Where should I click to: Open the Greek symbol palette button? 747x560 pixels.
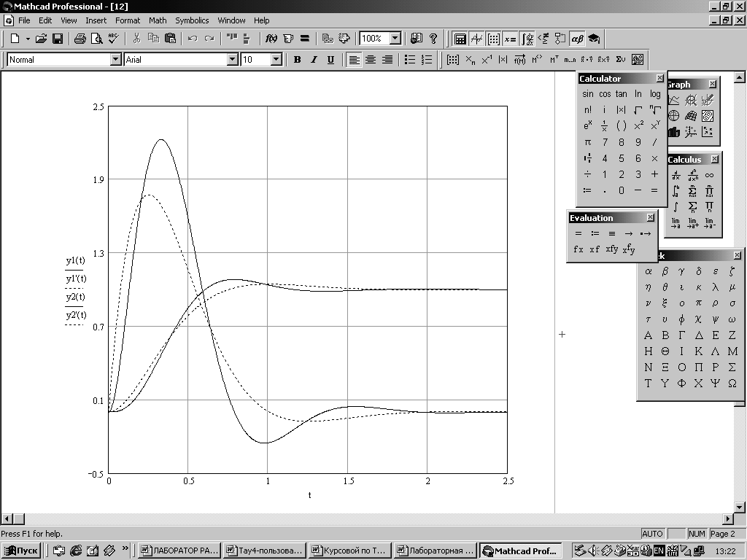coord(577,39)
